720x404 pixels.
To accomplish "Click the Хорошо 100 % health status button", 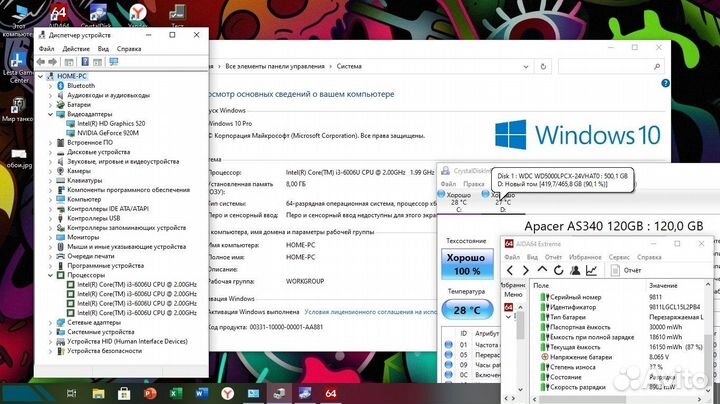I will click(x=467, y=264).
